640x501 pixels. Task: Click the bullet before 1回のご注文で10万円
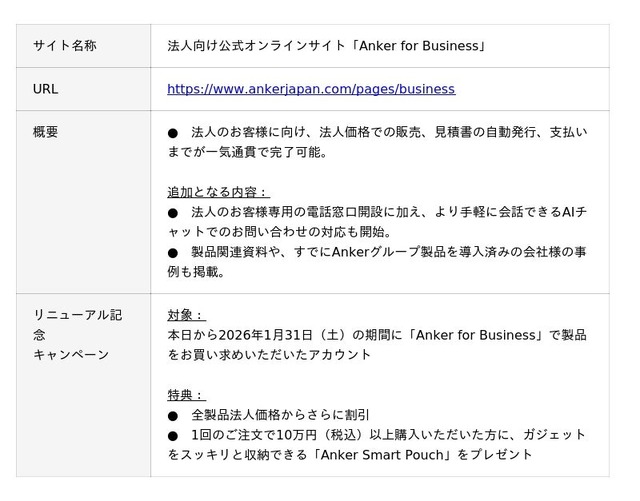click(173, 434)
